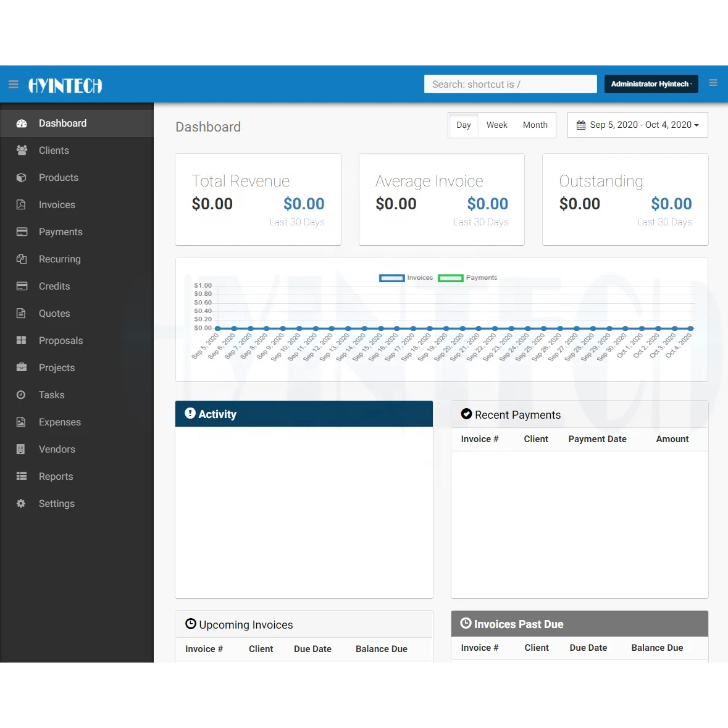Open the right-side hamburger menu

(713, 83)
